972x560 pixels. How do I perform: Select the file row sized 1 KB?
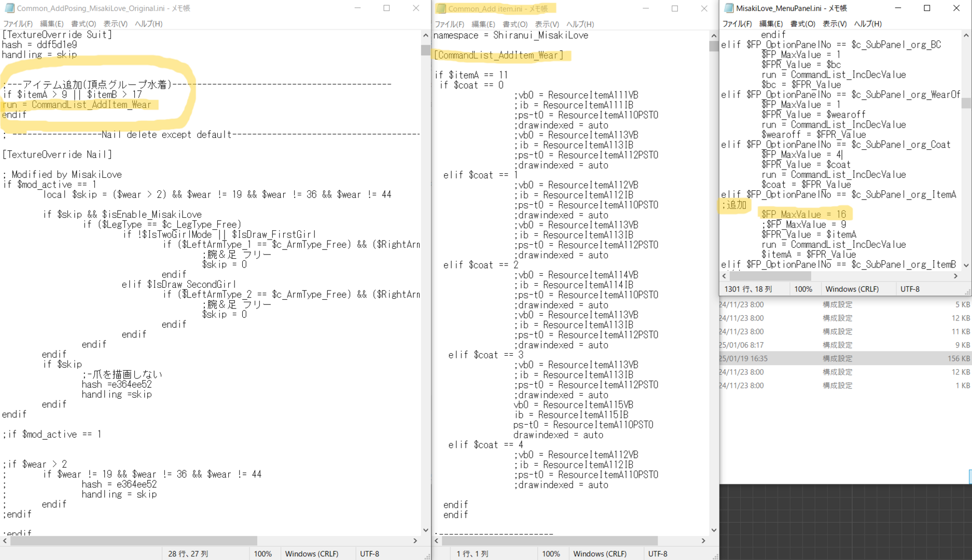click(844, 385)
